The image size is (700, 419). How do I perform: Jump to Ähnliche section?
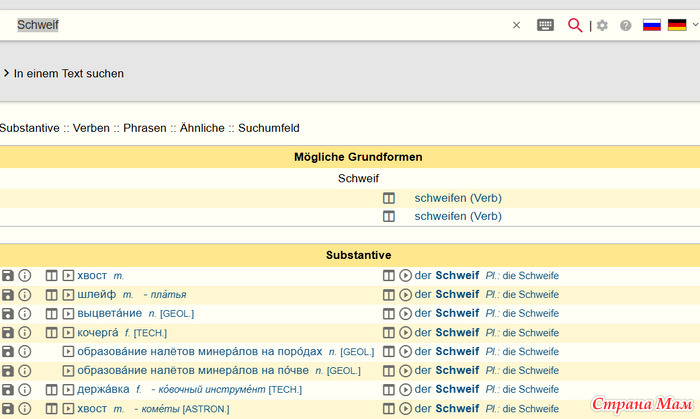coord(202,128)
